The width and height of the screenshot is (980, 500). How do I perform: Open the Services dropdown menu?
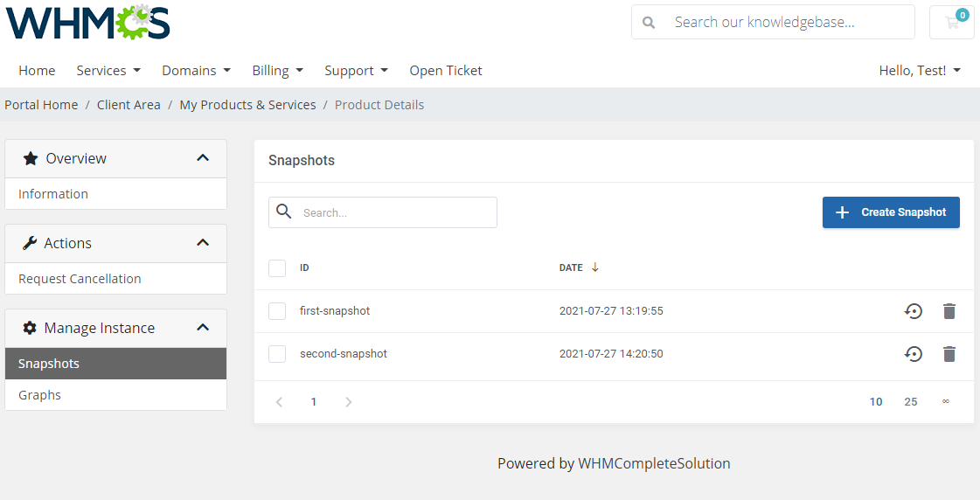pos(108,71)
